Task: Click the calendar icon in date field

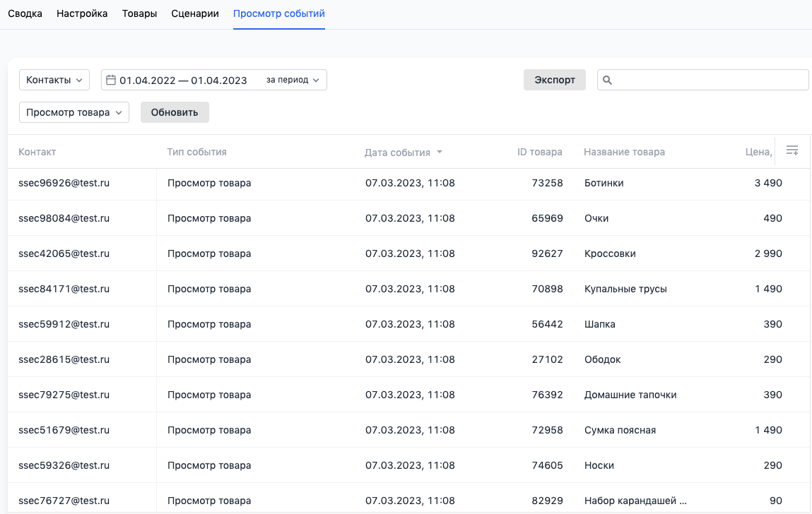Action: (x=111, y=80)
